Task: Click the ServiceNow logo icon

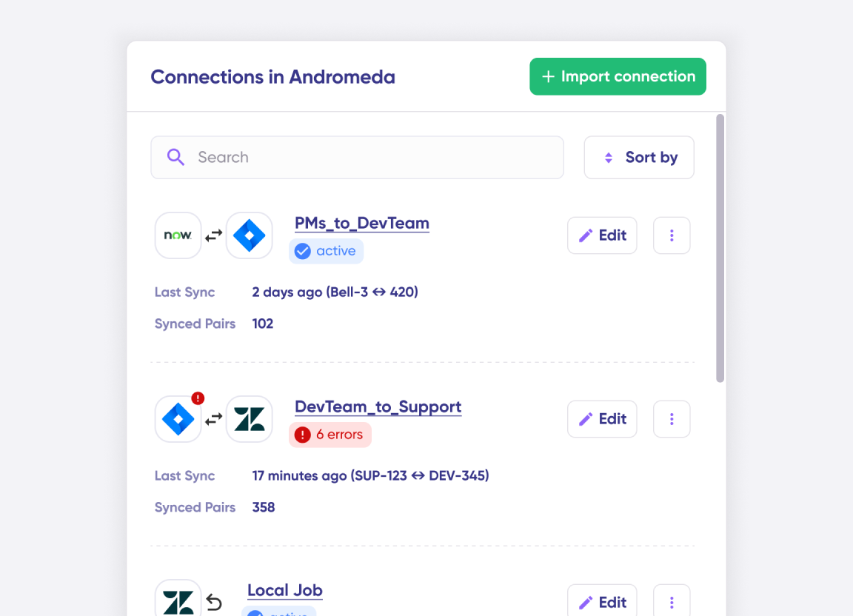Action: tap(178, 235)
